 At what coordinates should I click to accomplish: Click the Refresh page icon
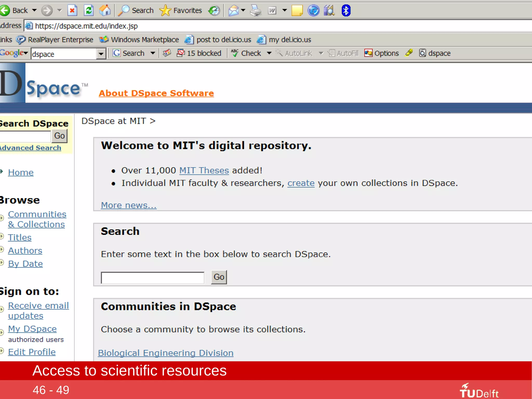[89, 11]
